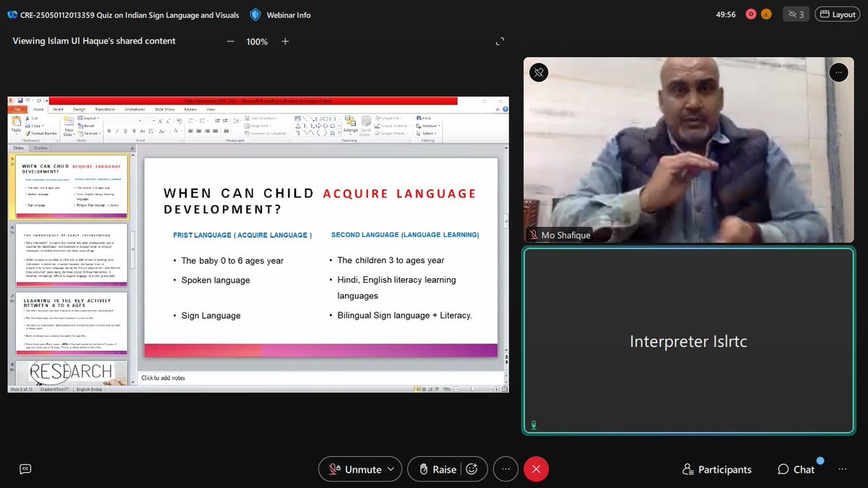Screen dimensions: 868x488
Task: Expand the Change Case dropdown
Action: pos(164,131)
